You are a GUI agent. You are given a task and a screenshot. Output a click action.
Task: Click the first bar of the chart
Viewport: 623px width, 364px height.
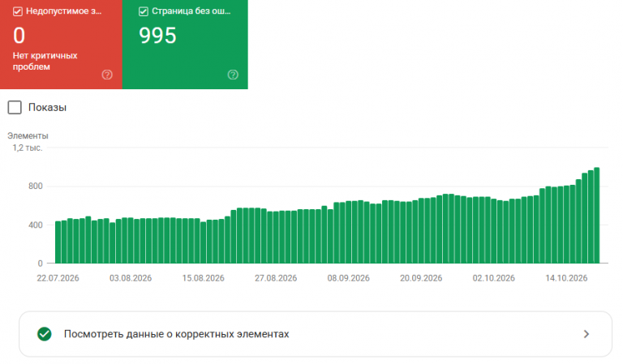(x=58, y=242)
